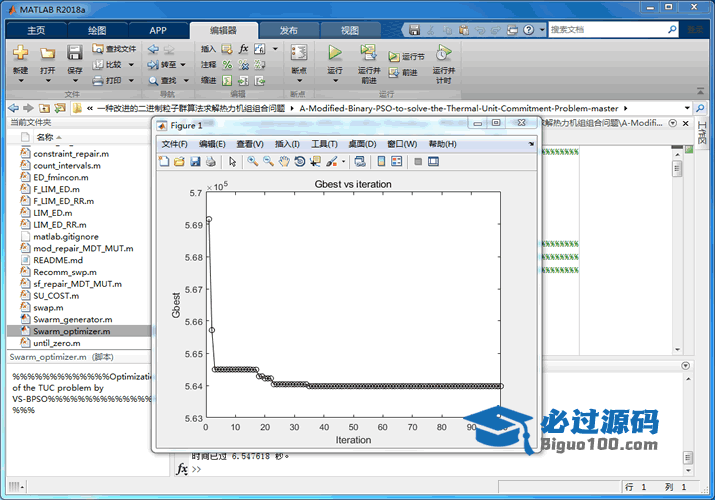This screenshot has width=715, height=500.
Task: Click the editor vertical scrollbar thumb
Action: [677, 169]
